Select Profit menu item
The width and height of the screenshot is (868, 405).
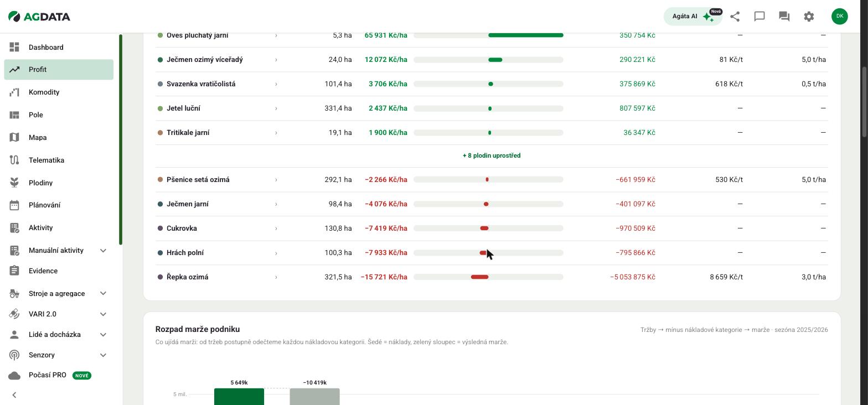[59, 70]
